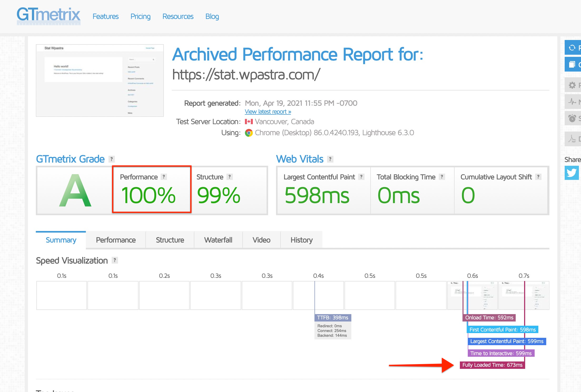The width and height of the screenshot is (581, 392).
Task: Click Time to Interactive 599ms marker
Action: (x=501, y=353)
